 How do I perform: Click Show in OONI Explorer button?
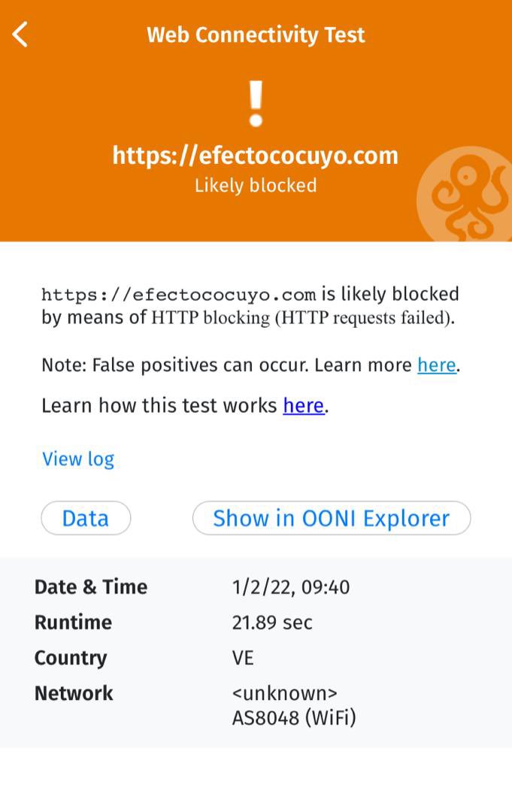(x=332, y=518)
